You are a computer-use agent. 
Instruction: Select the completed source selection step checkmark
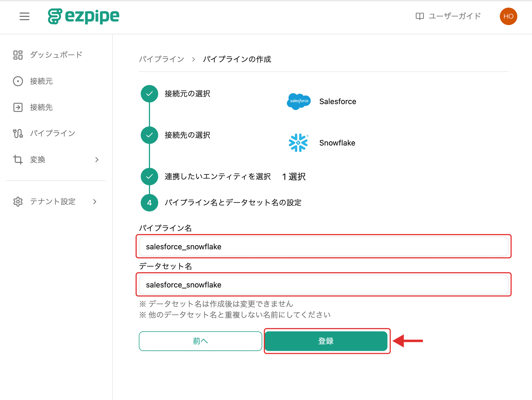149,94
